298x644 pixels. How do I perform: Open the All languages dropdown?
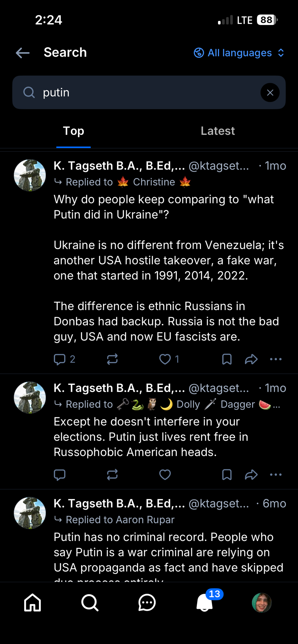click(239, 53)
